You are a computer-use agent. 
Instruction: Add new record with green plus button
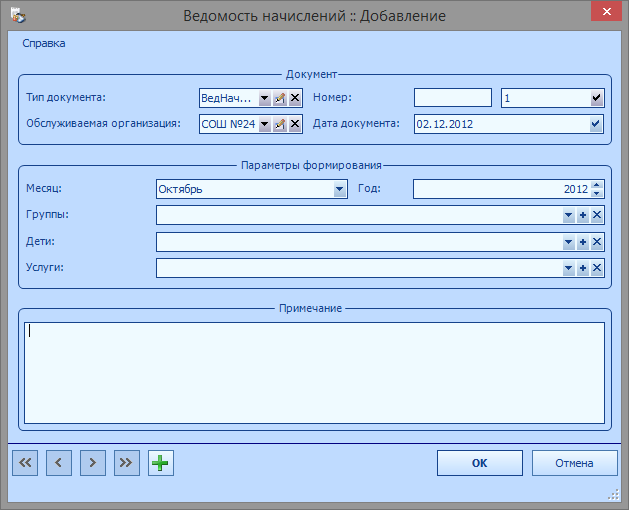click(161, 463)
